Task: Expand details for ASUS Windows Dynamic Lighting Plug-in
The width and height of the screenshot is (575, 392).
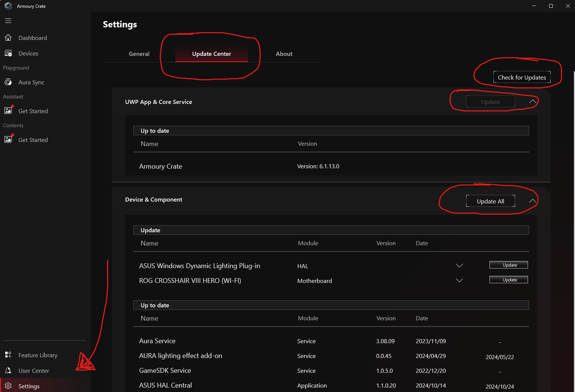Action: pos(459,266)
